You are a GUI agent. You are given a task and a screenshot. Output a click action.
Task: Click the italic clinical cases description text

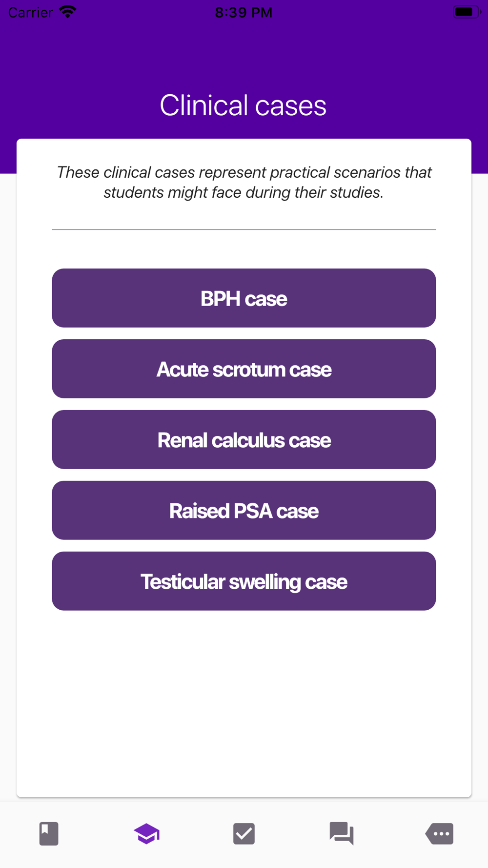point(244,182)
